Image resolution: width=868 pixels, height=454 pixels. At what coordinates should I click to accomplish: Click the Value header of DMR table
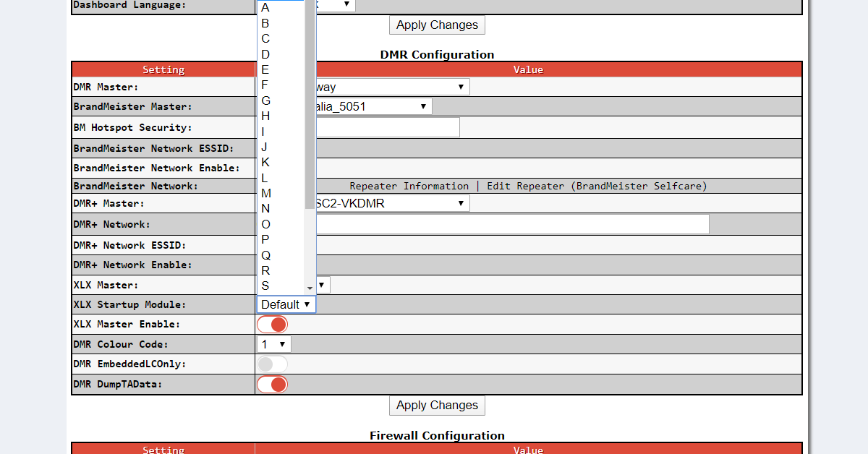coord(528,69)
